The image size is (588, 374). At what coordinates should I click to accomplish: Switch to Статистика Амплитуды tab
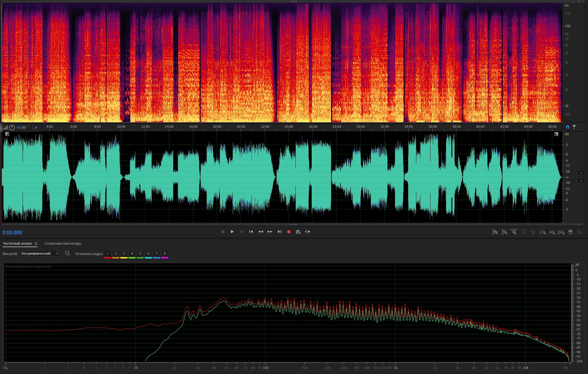pos(63,243)
